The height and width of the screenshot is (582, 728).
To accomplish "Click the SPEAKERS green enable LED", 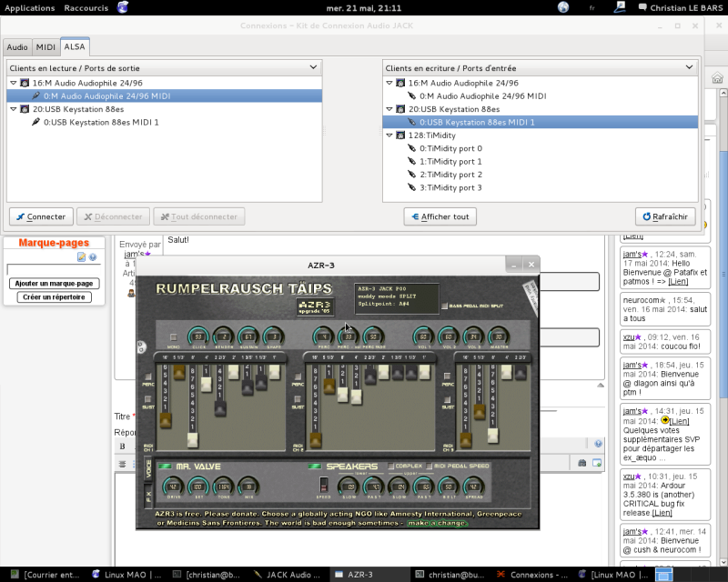I will pyautogui.click(x=315, y=467).
